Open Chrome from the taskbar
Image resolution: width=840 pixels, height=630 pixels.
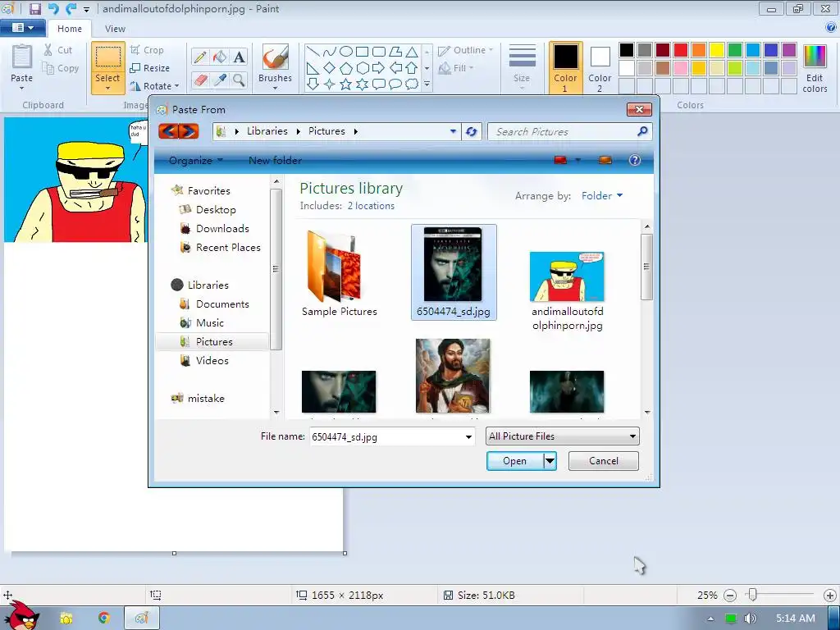coord(104,619)
